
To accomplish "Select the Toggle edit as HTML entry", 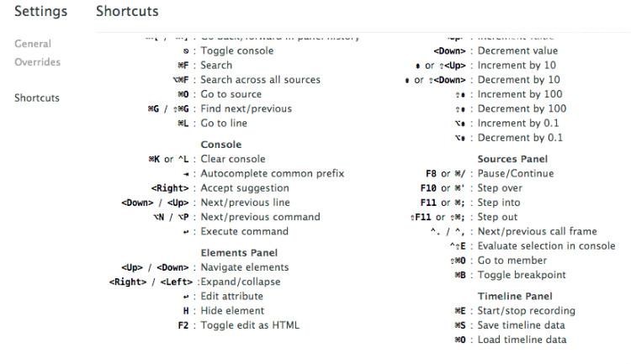I will (249, 325).
